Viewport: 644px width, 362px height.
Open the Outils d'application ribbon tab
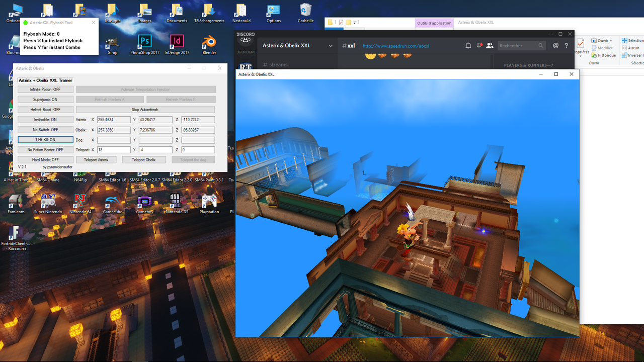tap(434, 23)
